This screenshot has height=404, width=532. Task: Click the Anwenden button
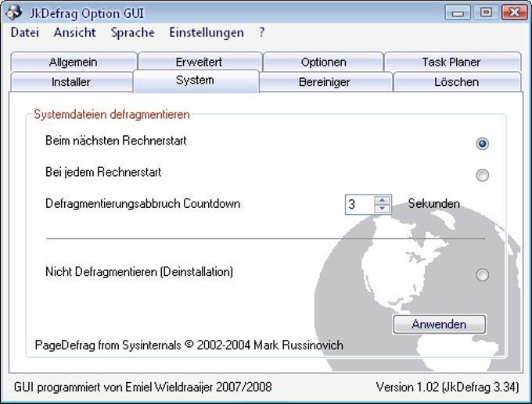pos(439,324)
